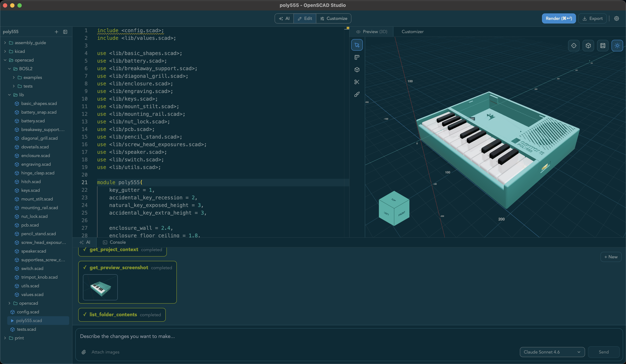The width and height of the screenshot is (626, 364).
Task: Expand the nested openscad folder above config.scad
Action: coord(9,303)
